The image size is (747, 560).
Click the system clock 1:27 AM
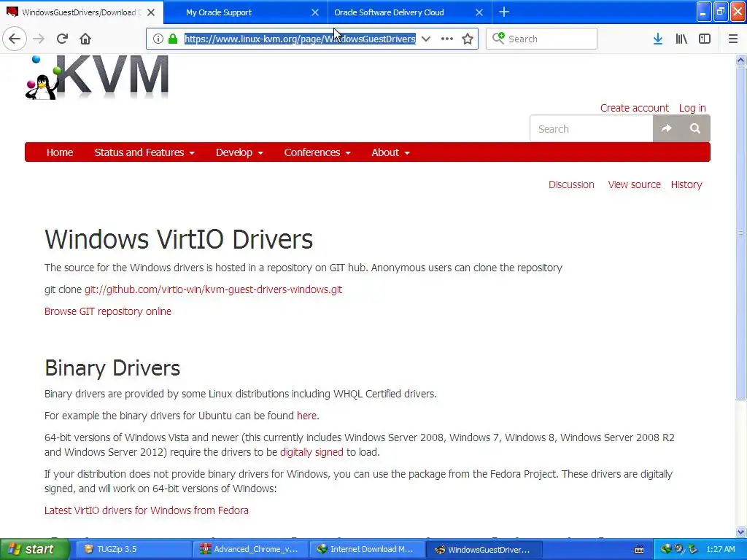click(x=720, y=549)
